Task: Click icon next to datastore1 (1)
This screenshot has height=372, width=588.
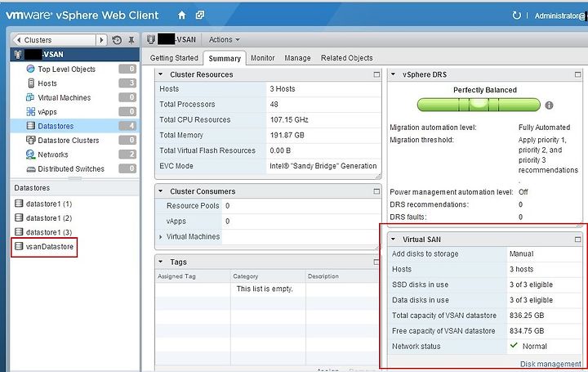Action: [x=19, y=204]
